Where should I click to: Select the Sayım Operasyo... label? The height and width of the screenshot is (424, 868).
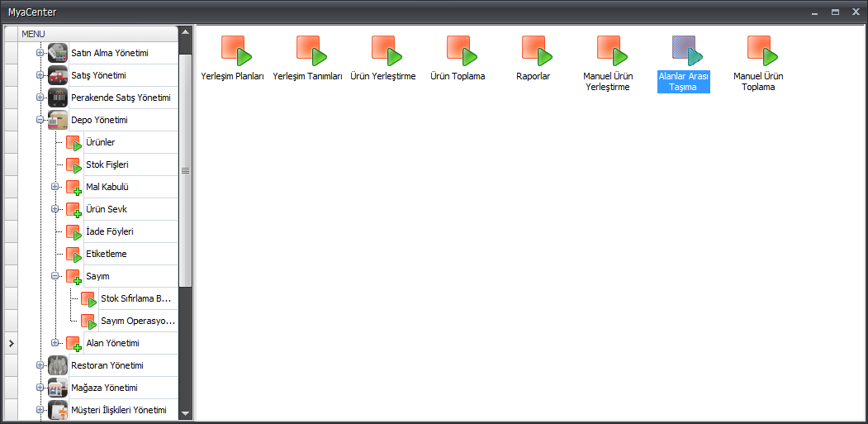pos(138,321)
